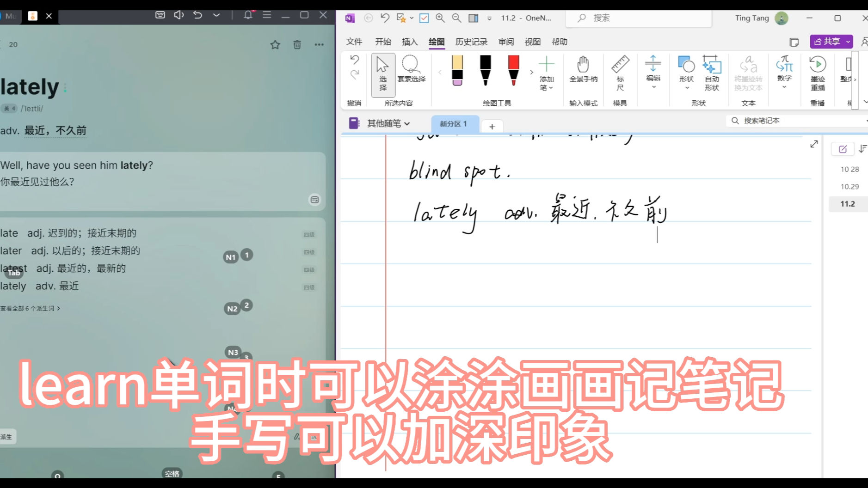This screenshot has height=488, width=868.
Task: Expand the page to full view
Action: coord(814,144)
